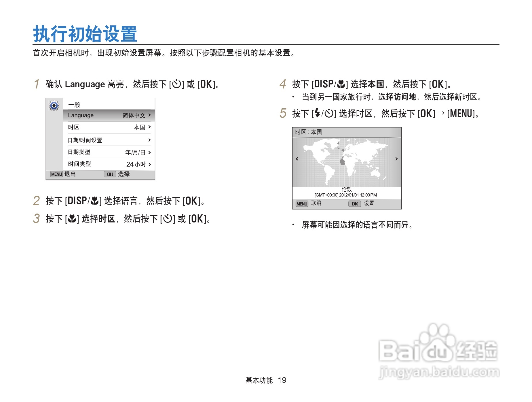
Task: Open the 日期/时间设置 menu row
Action: click(109, 140)
